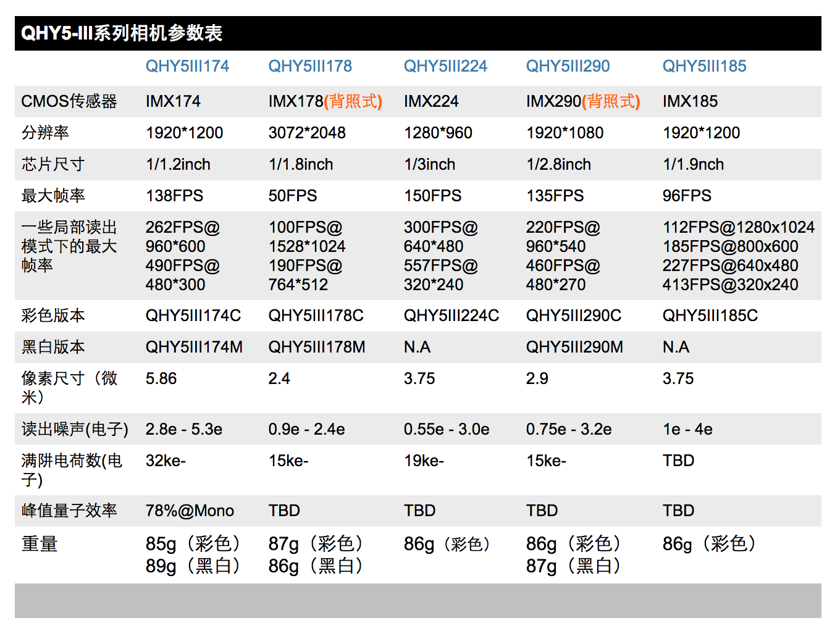The width and height of the screenshot is (840, 631).
Task: Click the QHY5III174M mono model
Action: coord(194,347)
